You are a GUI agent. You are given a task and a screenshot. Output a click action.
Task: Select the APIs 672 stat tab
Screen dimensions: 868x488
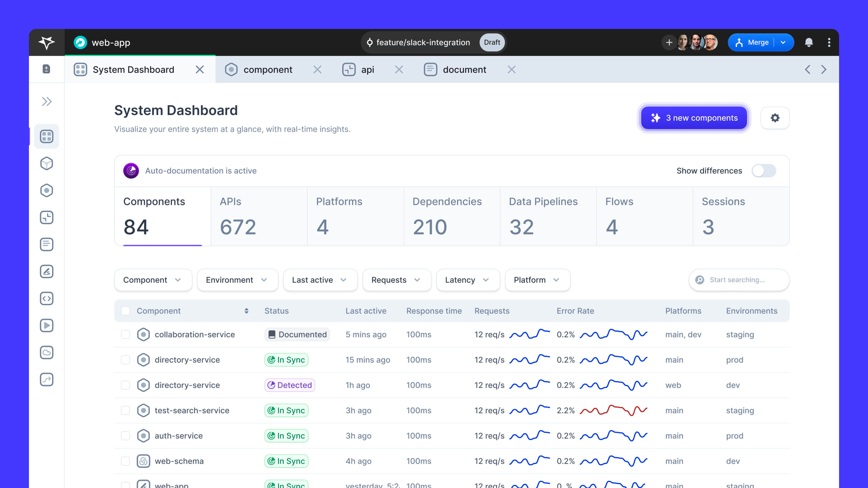[259, 217]
